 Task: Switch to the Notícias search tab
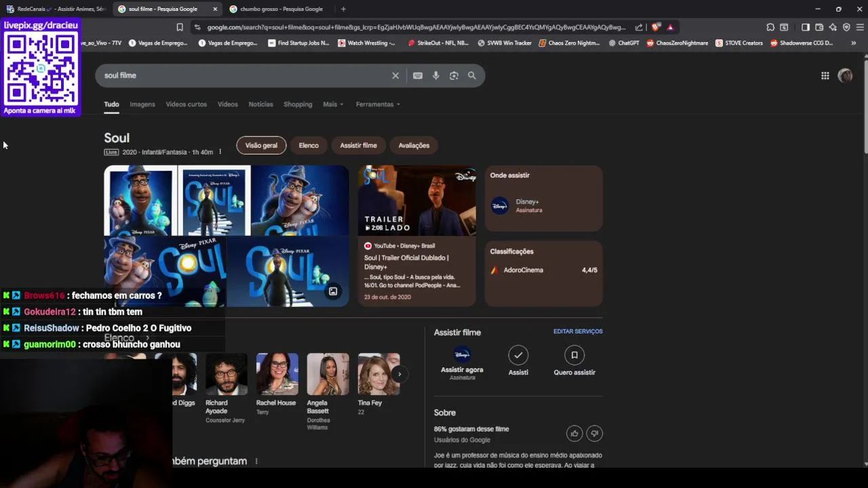[x=261, y=104]
